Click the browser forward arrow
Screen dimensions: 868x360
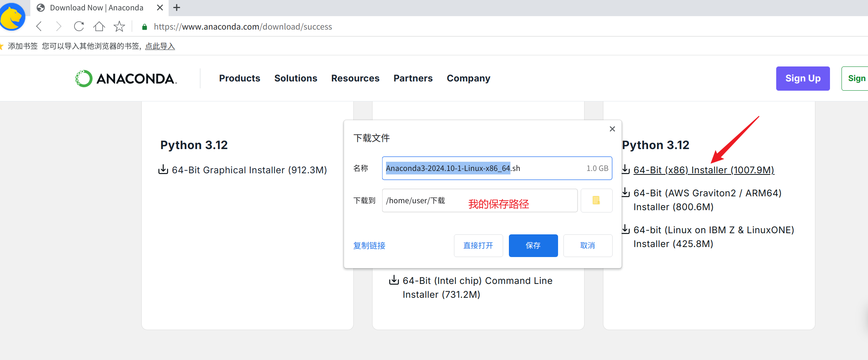point(58,27)
